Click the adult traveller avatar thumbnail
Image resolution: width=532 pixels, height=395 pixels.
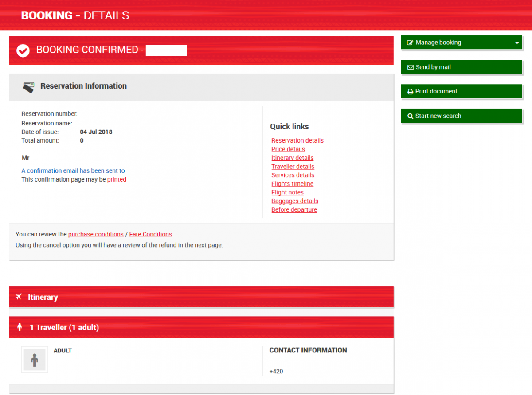point(35,359)
